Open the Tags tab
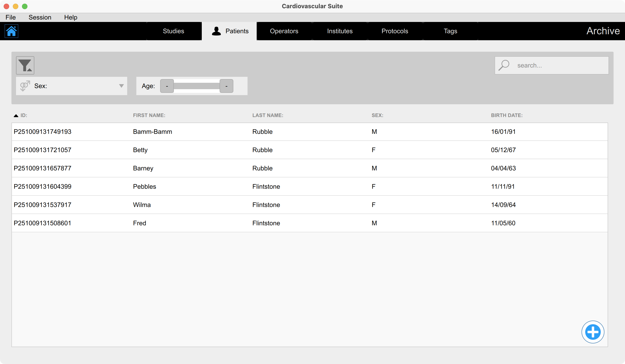625x364 pixels. tap(450, 31)
